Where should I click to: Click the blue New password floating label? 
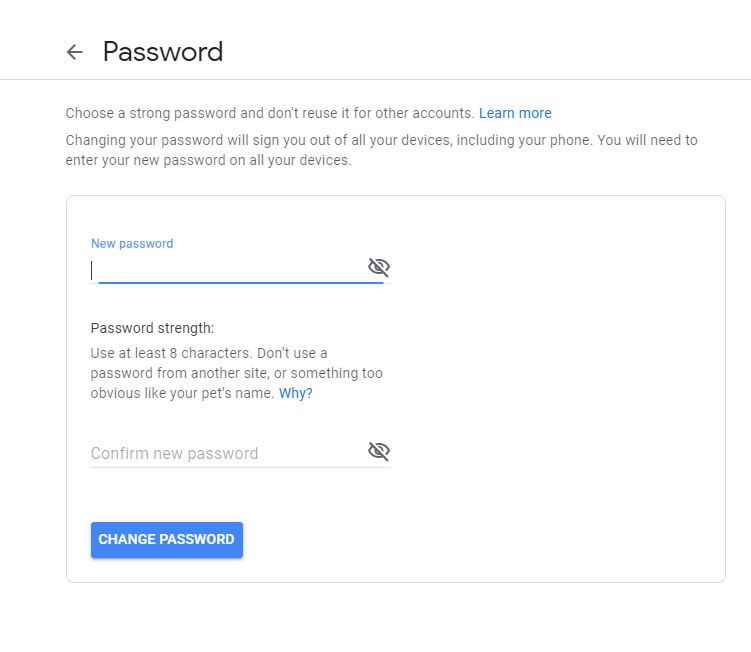132,243
